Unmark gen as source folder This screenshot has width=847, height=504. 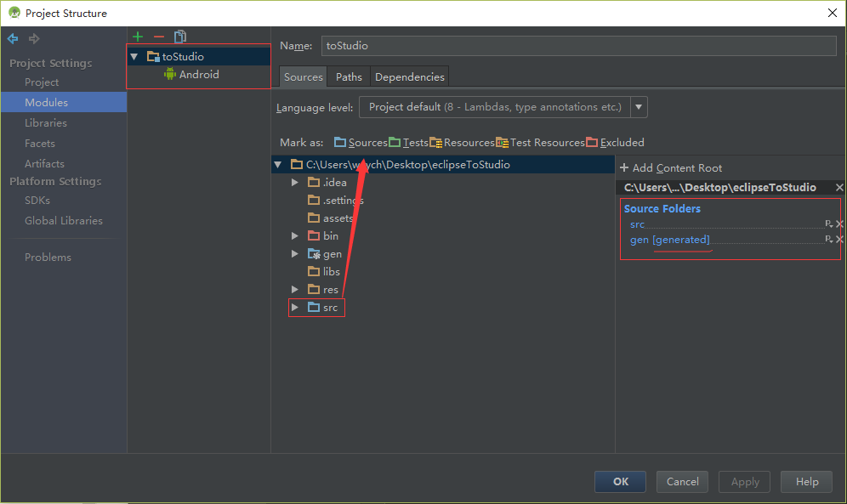(839, 239)
